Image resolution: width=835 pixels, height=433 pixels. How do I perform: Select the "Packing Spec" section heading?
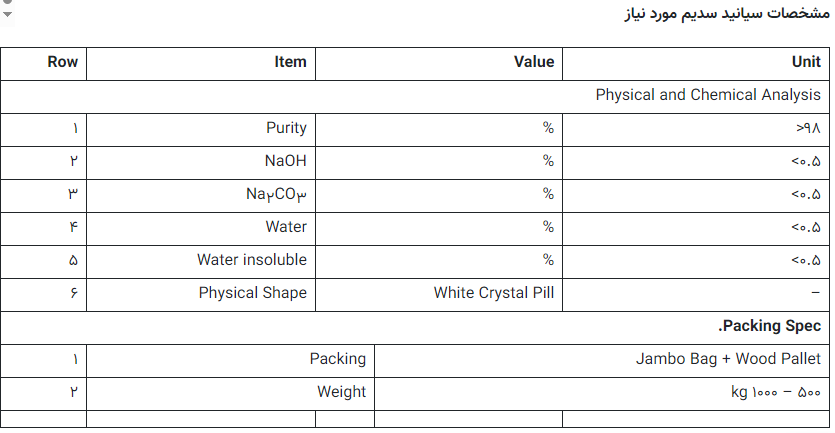(x=770, y=326)
